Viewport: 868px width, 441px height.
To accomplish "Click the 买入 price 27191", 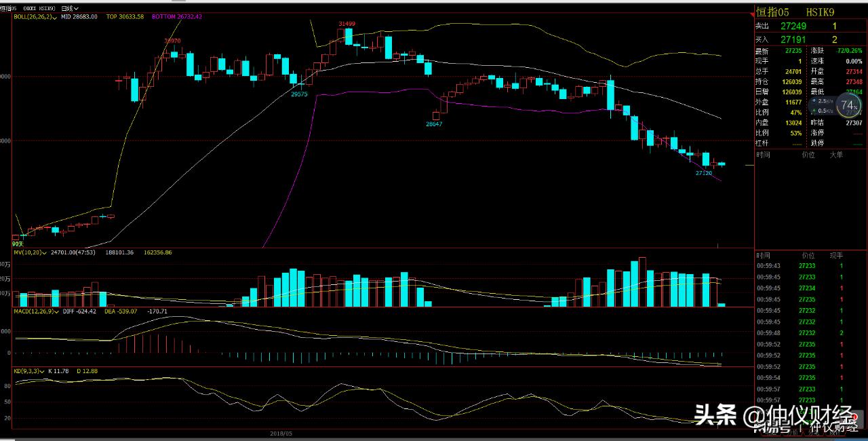I will tap(792, 40).
